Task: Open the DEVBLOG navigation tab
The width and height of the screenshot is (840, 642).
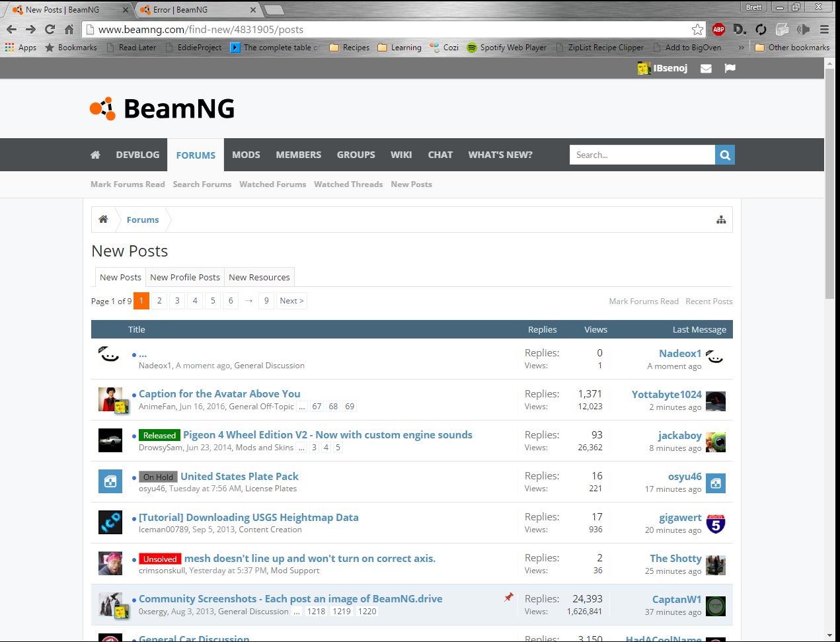Action: [137, 155]
